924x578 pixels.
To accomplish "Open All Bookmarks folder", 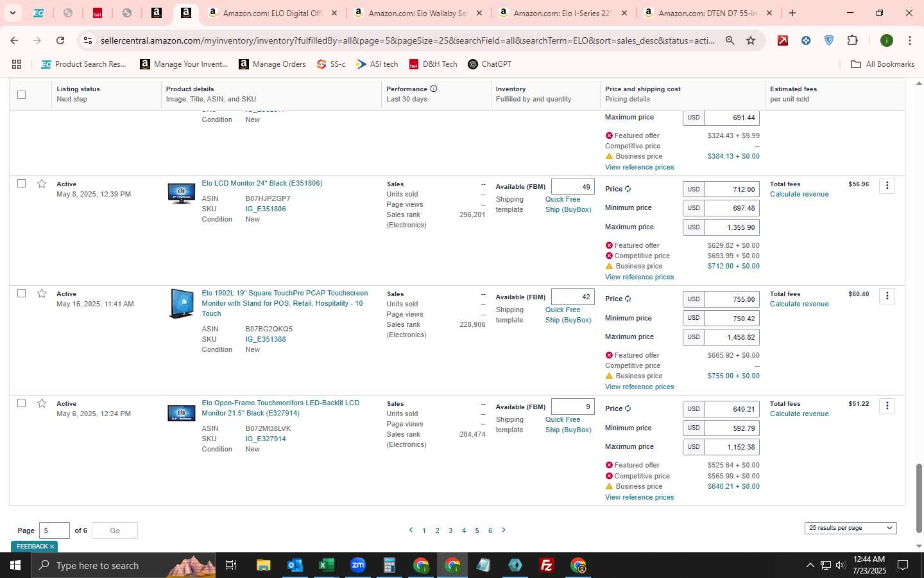I will (882, 64).
